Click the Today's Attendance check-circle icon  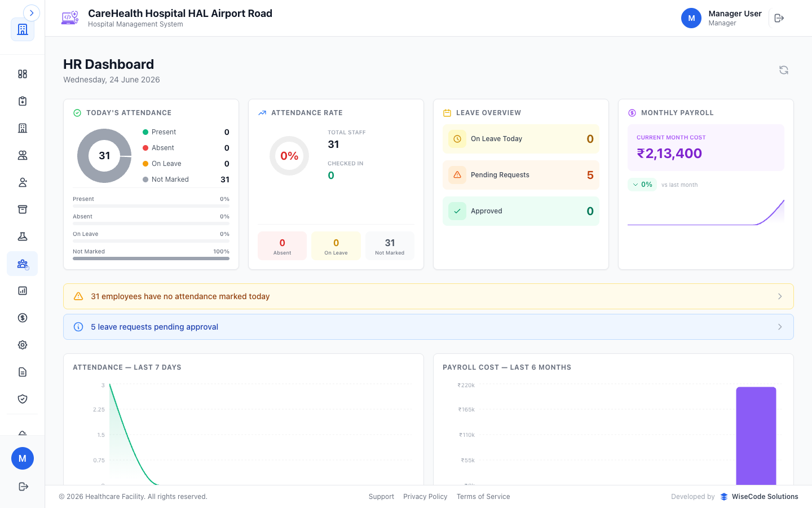click(x=77, y=113)
